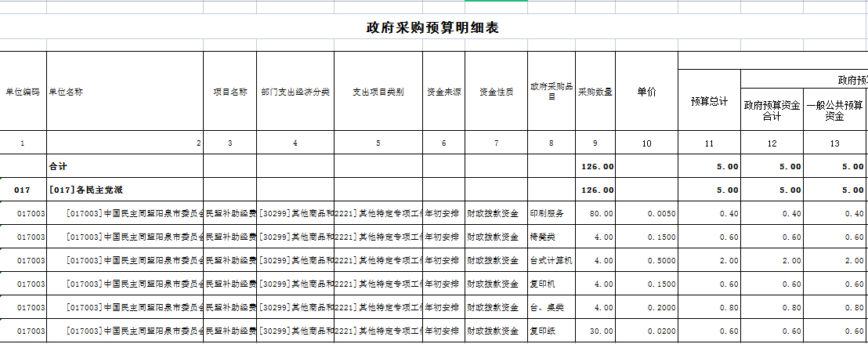Click the column index cell 8

(x=552, y=143)
